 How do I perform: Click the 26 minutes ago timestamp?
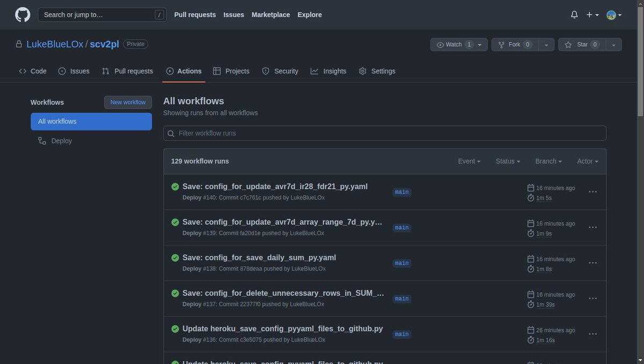(x=555, y=330)
